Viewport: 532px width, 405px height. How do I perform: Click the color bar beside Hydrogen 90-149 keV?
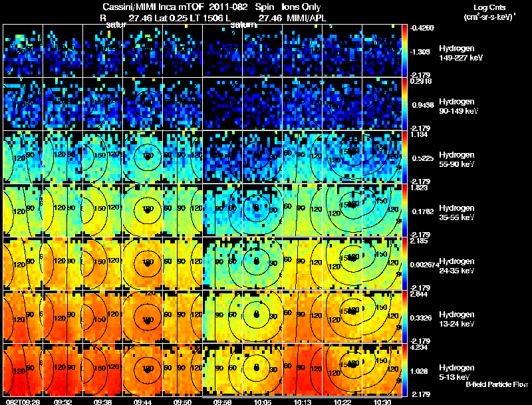pyautogui.click(x=404, y=104)
